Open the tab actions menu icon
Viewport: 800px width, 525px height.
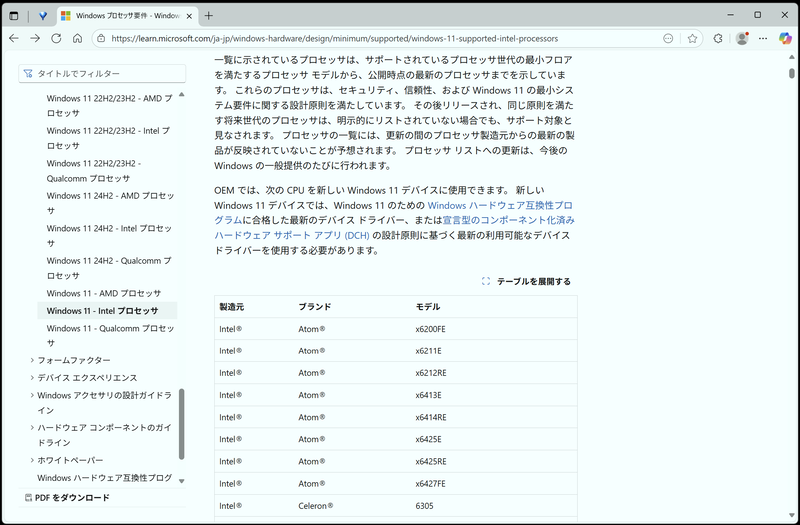14,16
